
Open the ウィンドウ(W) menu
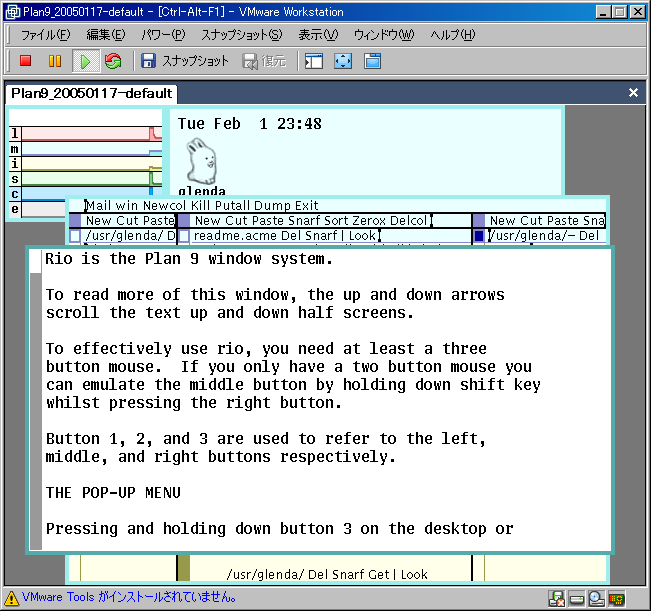coord(384,35)
